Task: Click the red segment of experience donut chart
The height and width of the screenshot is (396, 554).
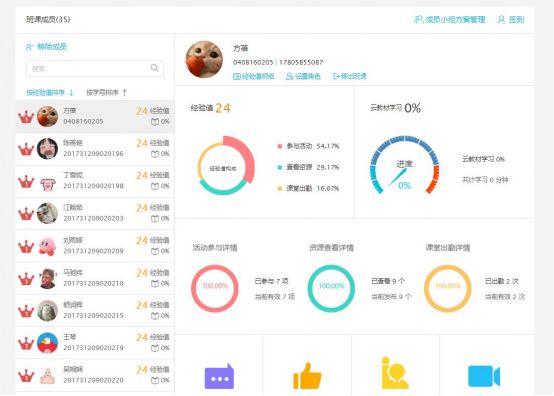Action: [243, 157]
